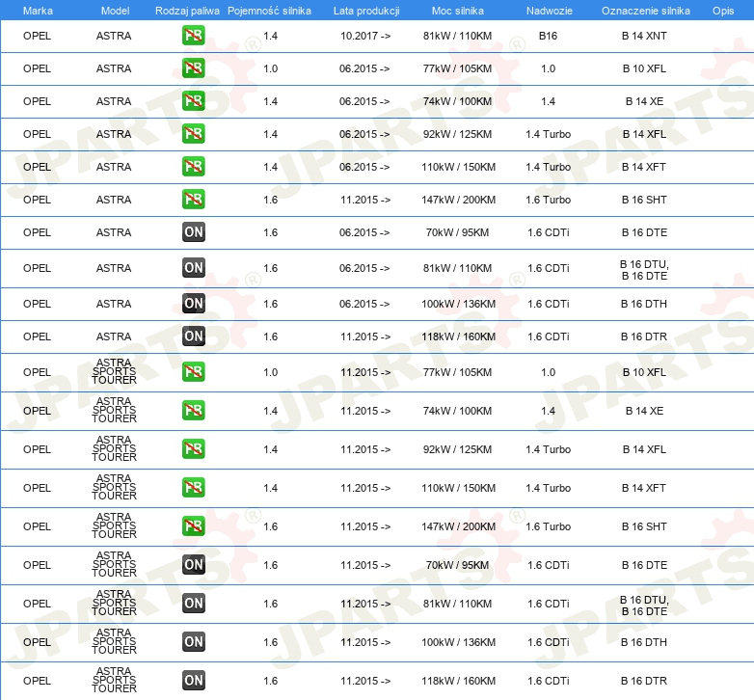
Task: Click the Opis column header
Action: 722,11
